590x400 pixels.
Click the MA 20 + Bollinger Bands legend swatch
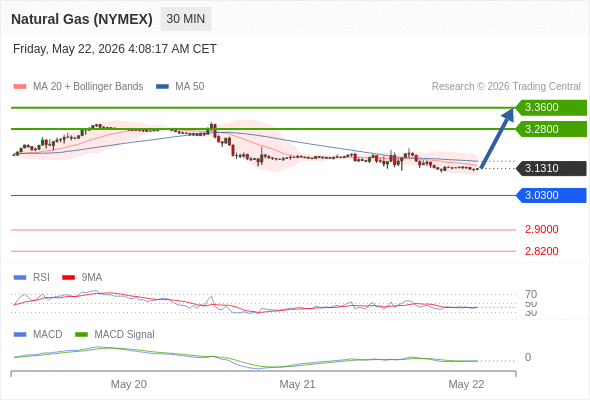point(20,87)
